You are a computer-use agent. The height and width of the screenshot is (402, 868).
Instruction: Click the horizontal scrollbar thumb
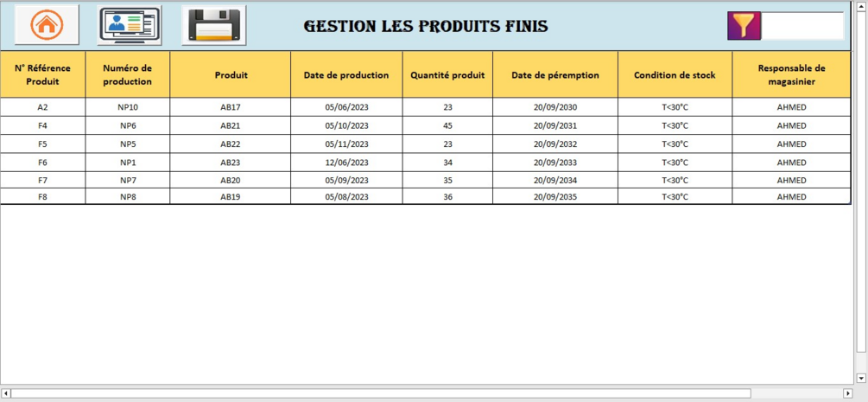click(381, 393)
